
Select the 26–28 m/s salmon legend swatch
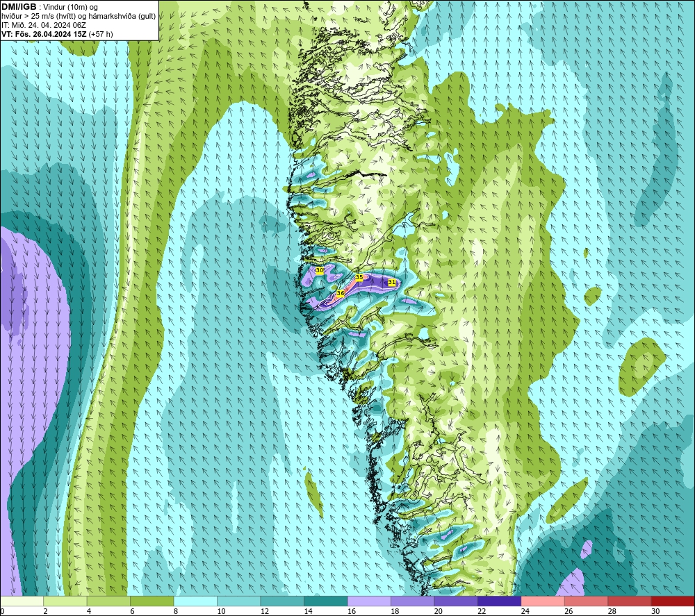pos(587,601)
